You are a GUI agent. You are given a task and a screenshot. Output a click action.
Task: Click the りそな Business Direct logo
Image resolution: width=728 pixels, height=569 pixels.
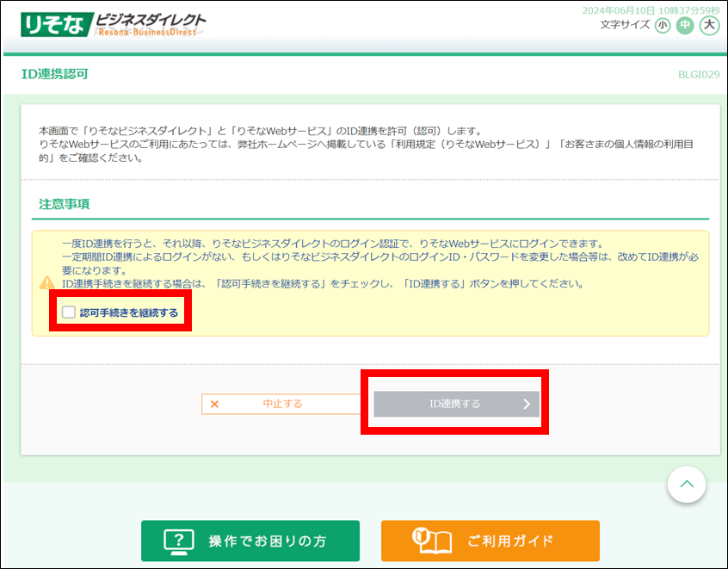tap(113, 25)
